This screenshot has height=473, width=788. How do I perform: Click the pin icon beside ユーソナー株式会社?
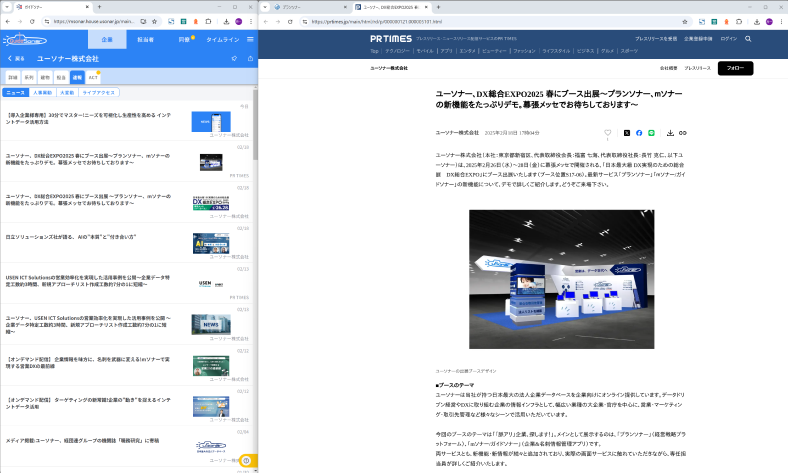tap(234, 59)
